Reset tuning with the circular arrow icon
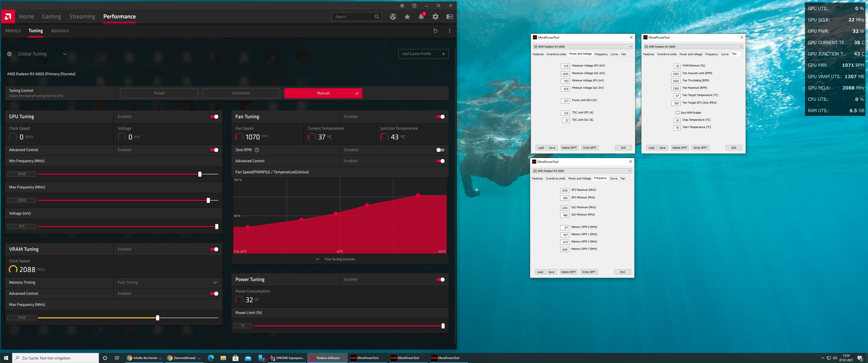868x363 pixels. (x=435, y=31)
